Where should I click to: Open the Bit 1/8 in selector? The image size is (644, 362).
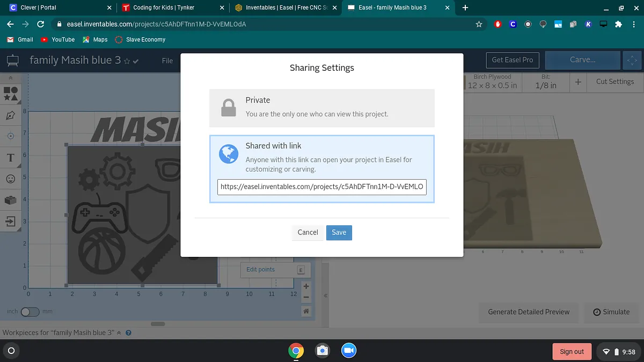coord(546,82)
